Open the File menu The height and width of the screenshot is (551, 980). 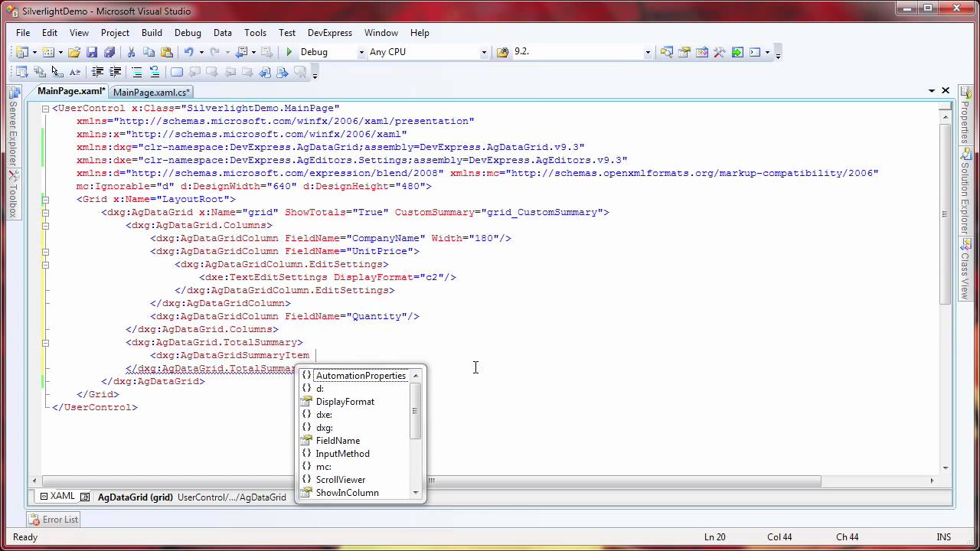tap(23, 33)
